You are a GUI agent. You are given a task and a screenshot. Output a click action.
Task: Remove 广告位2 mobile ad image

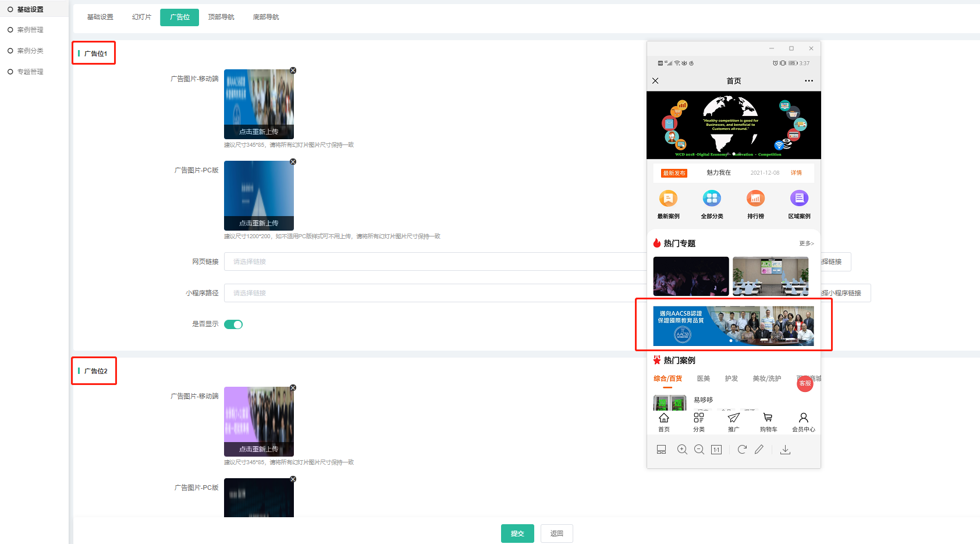click(293, 388)
